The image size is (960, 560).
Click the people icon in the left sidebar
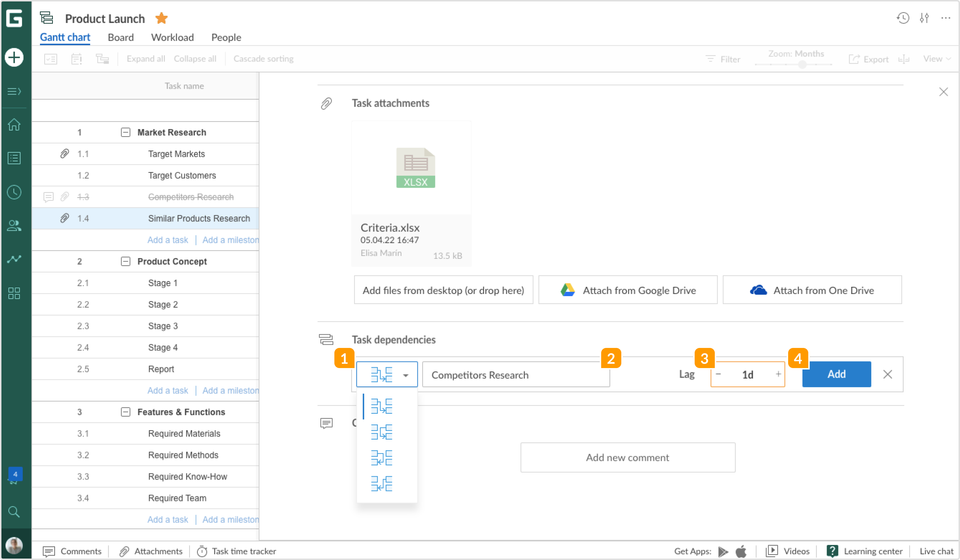[14, 225]
